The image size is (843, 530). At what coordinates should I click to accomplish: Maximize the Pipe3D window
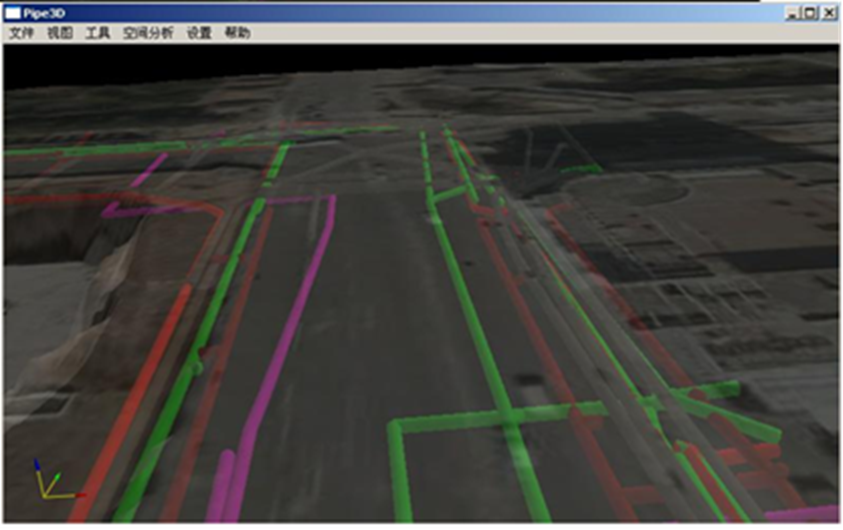[x=810, y=13]
